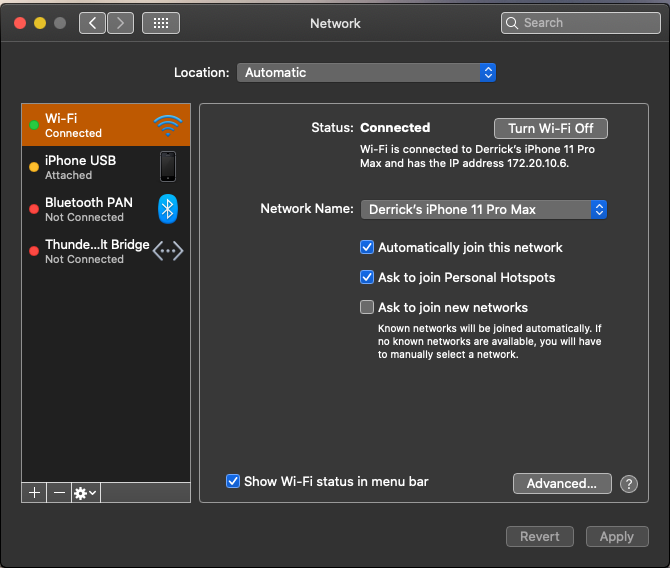Open help with the question mark button
Viewport: 670px width, 568px height.
pos(629,484)
